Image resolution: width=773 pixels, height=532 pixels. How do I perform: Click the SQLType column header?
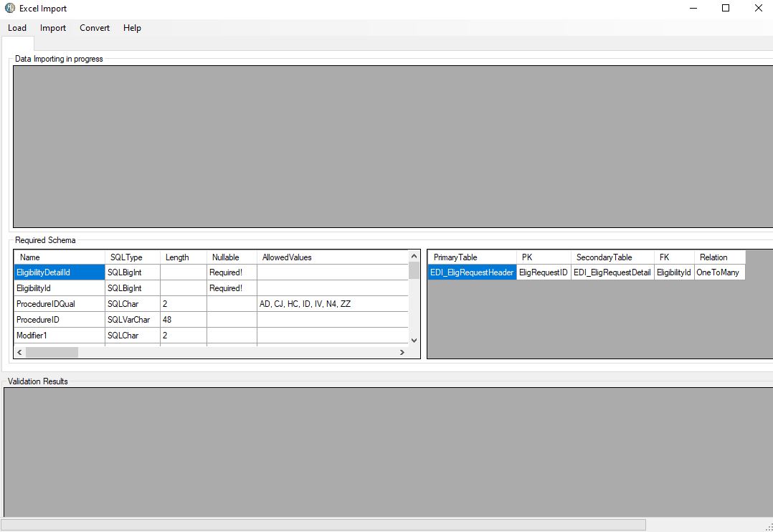pyautogui.click(x=133, y=257)
